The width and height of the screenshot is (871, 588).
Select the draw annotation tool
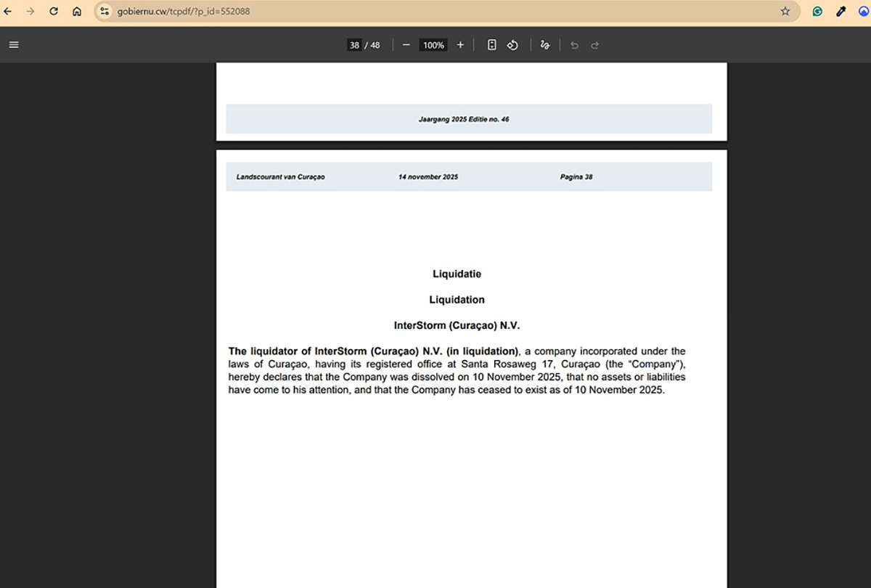coord(545,45)
